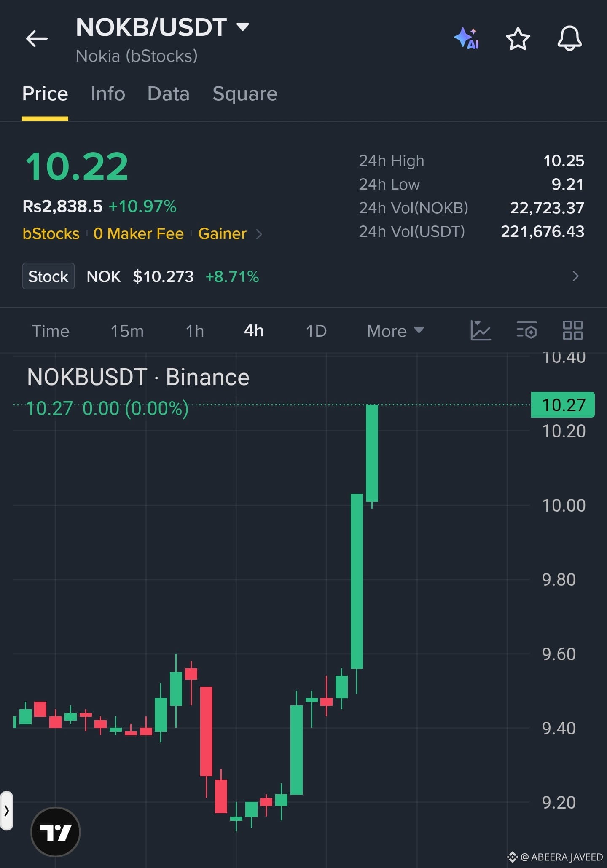607x868 pixels.
Task: Tap the Nokia (bStocks) subtitle
Action: (x=137, y=56)
